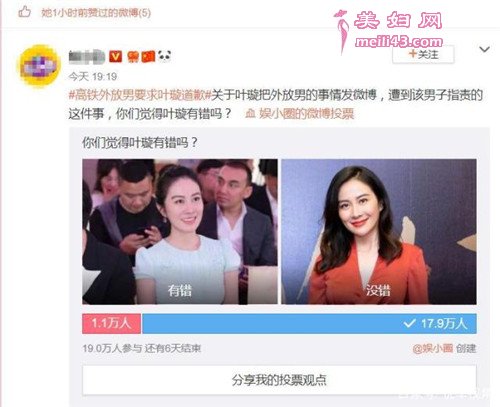
Task: Select the 没错 poll option image
Action: tap(379, 232)
